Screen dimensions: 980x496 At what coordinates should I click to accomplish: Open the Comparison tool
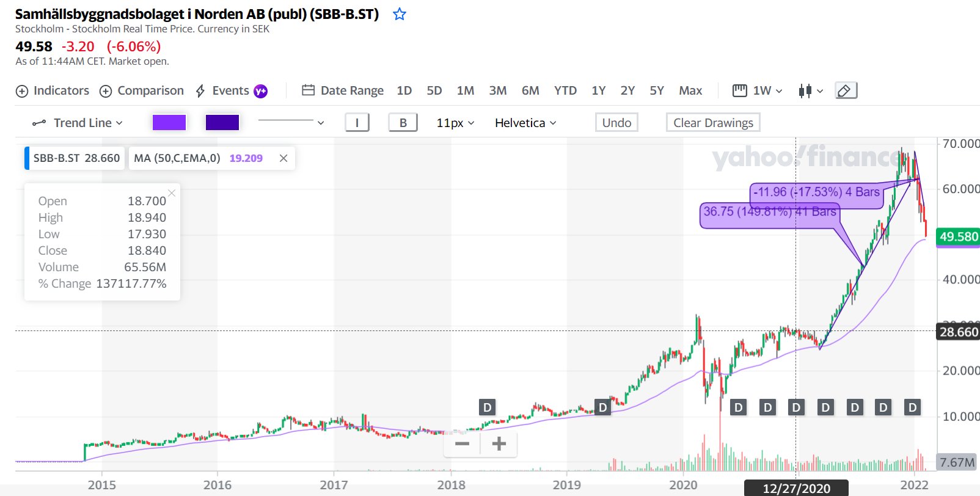click(142, 91)
